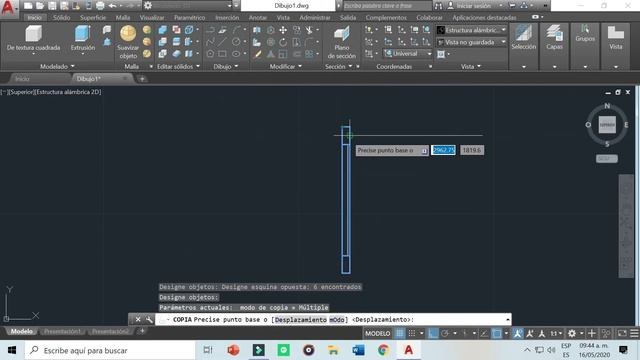Toggle annotation visibility icon in status bar
Viewport: 640px width, 360px height.
(518, 333)
